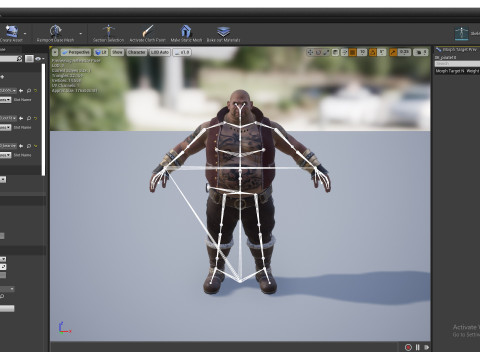
Task: Open the Perspective view mode dropdown
Action: pos(76,52)
